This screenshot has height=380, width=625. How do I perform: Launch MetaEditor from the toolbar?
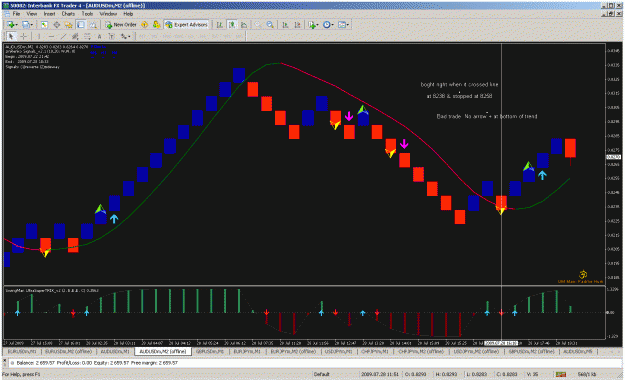(145, 25)
